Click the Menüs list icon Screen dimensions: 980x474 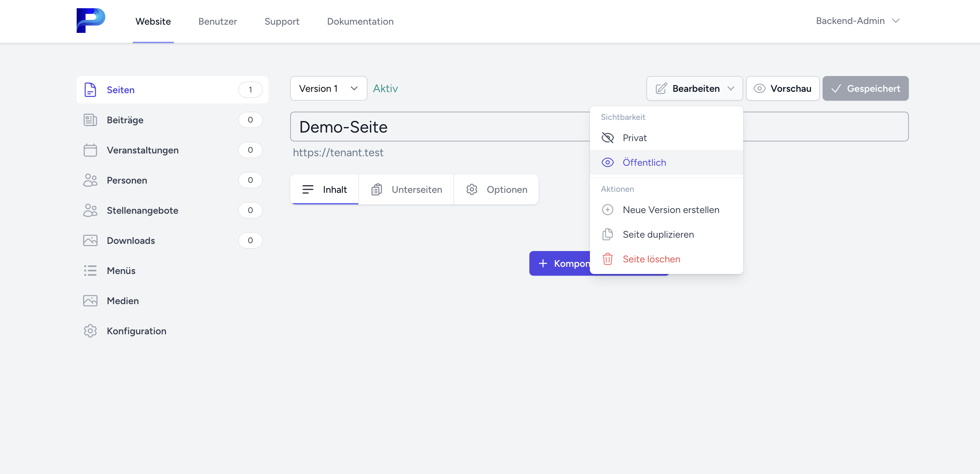coord(90,271)
